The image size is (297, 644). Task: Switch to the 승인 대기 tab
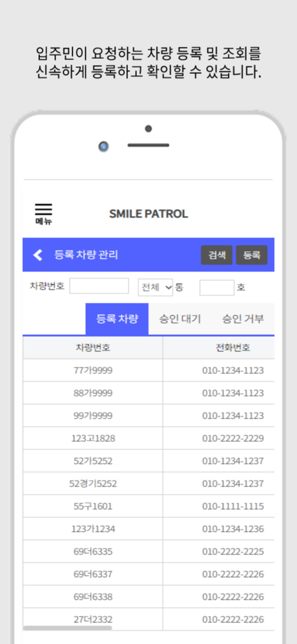[x=180, y=319]
